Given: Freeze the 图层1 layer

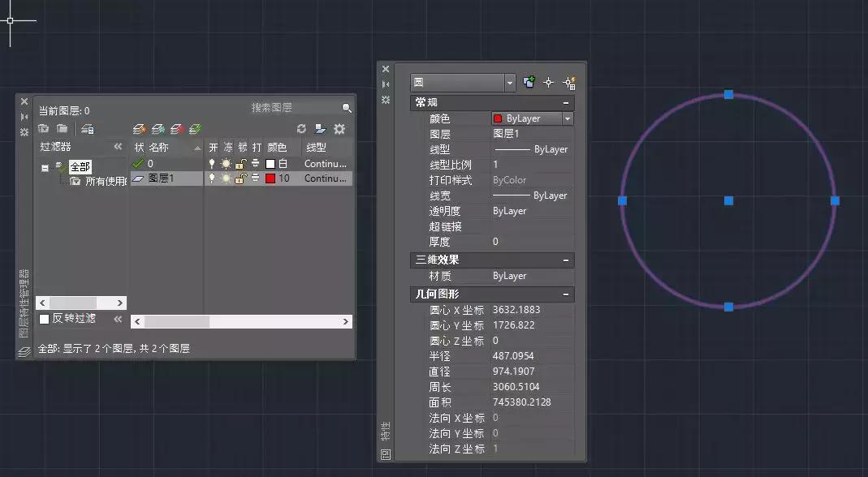Looking at the screenshot, I should [225, 178].
